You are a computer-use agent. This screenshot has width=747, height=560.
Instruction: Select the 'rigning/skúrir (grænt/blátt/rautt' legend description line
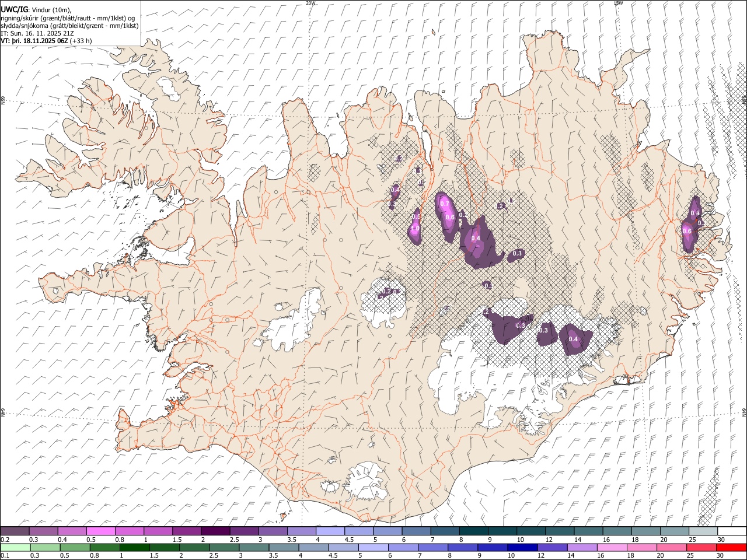point(68,17)
